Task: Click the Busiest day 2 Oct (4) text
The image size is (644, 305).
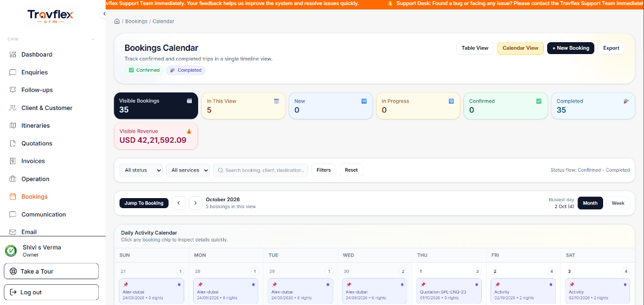Action: click(x=561, y=203)
